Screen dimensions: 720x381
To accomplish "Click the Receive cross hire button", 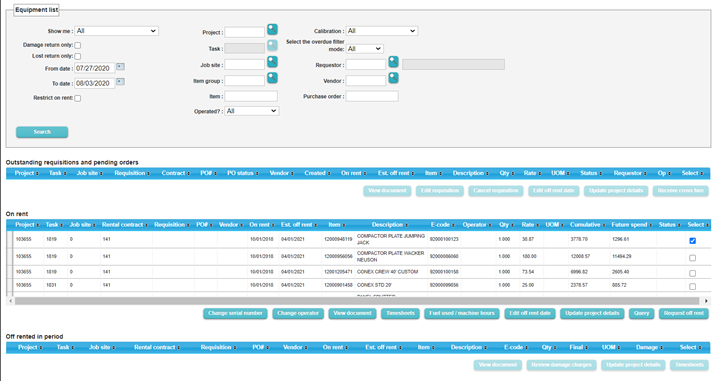I will tap(681, 191).
